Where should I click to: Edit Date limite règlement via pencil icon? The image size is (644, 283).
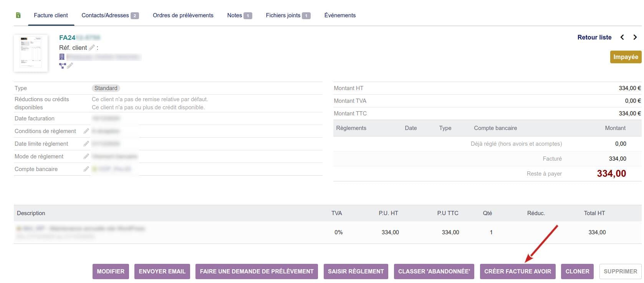click(x=86, y=144)
